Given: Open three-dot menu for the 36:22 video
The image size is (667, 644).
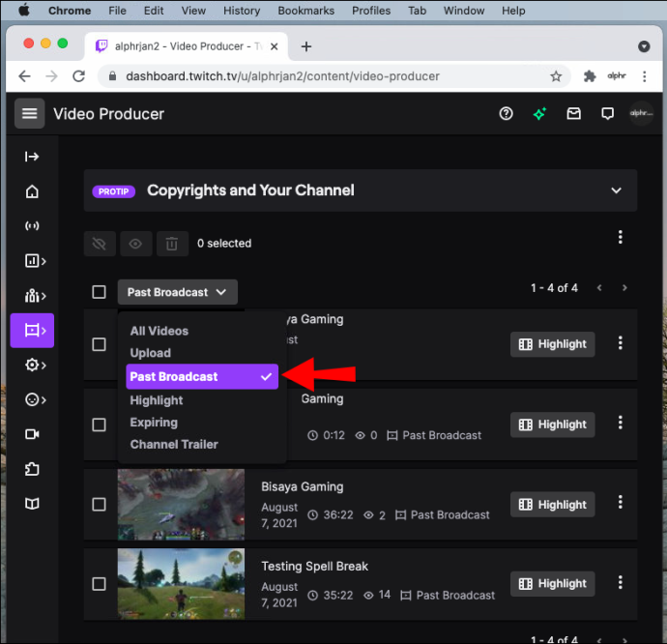Looking at the screenshot, I should click(621, 502).
